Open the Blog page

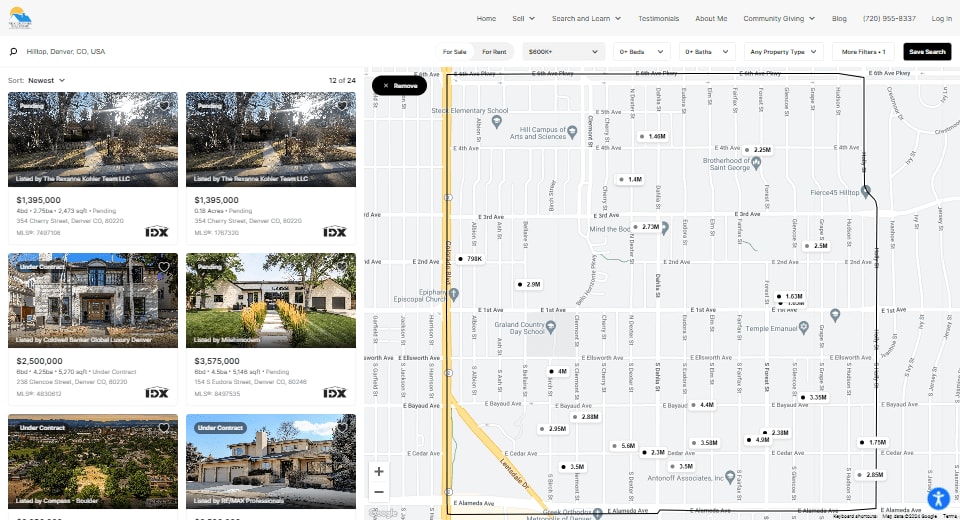click(839, 18)
